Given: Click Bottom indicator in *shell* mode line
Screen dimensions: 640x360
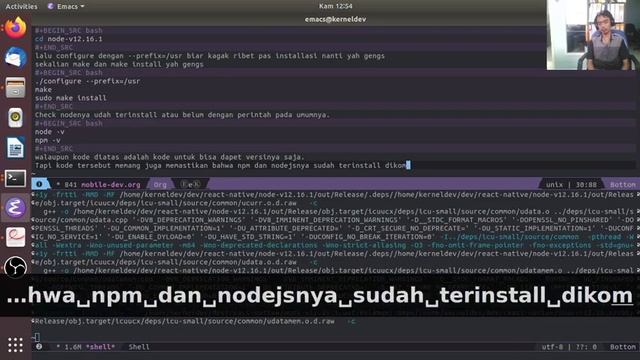Looking at the screenshot, I should pos(622,347).
